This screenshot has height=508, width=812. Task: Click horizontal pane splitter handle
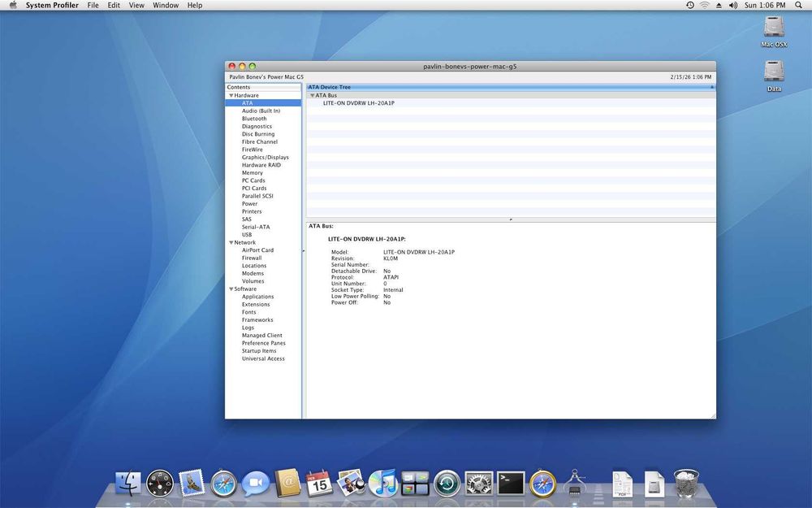511,219
